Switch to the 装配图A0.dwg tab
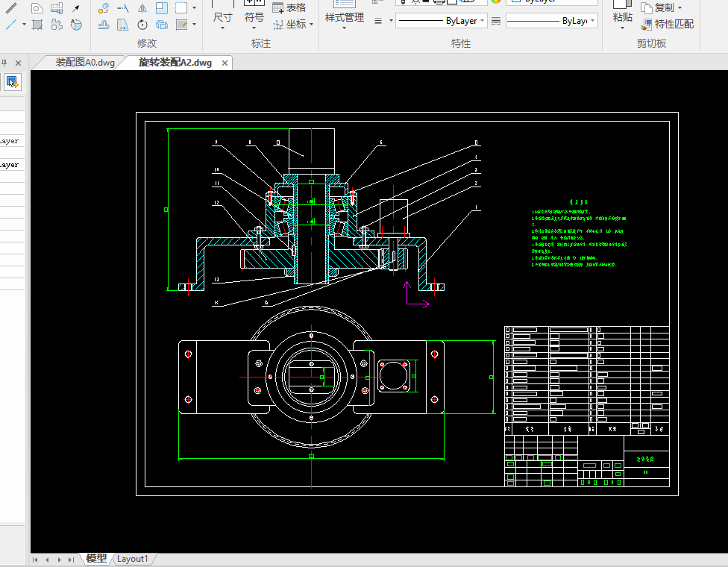Viewport: 728px width, 567px height. point(84,63)
